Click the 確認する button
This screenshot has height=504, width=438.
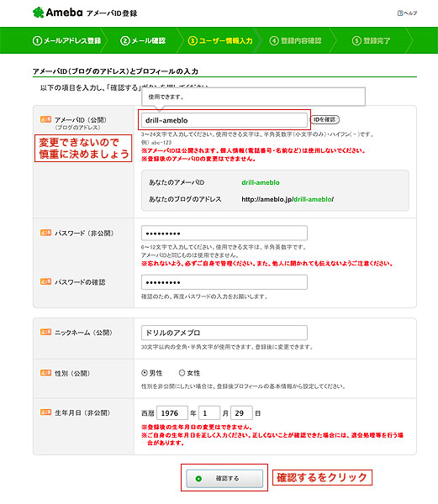[224, 478]
